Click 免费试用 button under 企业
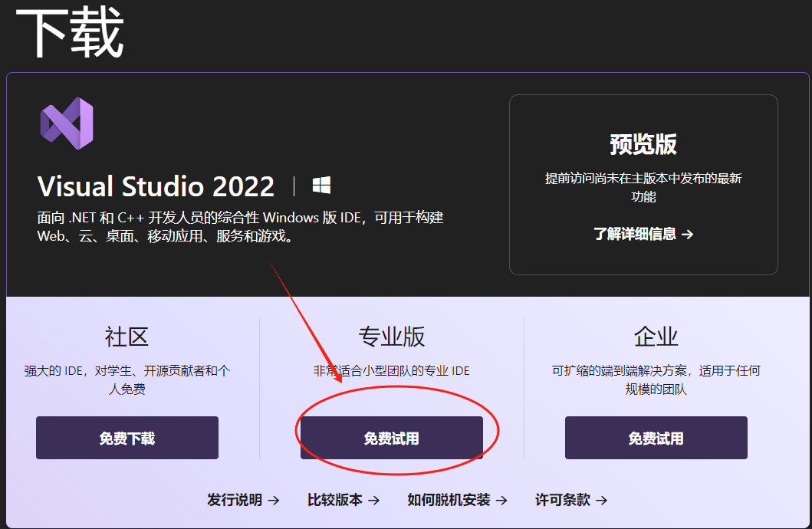Screen dimensions: 812x529 656,438
